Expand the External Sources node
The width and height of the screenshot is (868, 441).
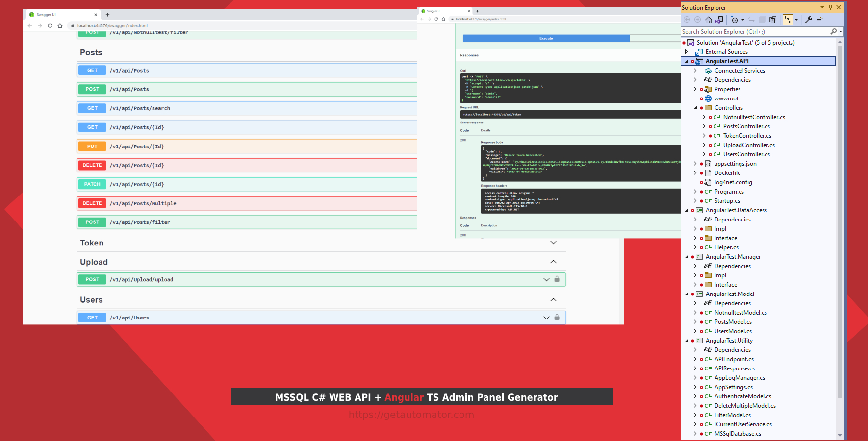tap(687, 52)
